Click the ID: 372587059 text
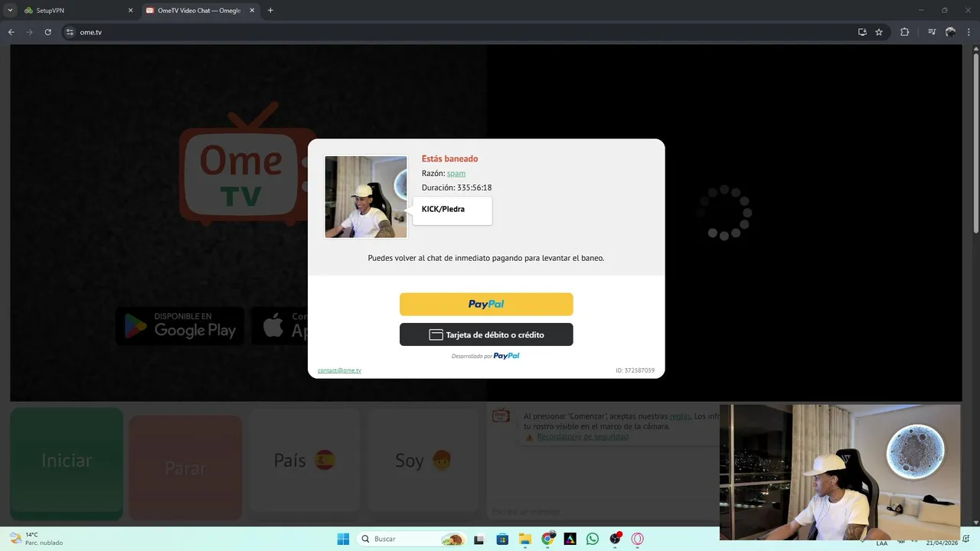Screen dimensions: 980x551 pos(635,370)
